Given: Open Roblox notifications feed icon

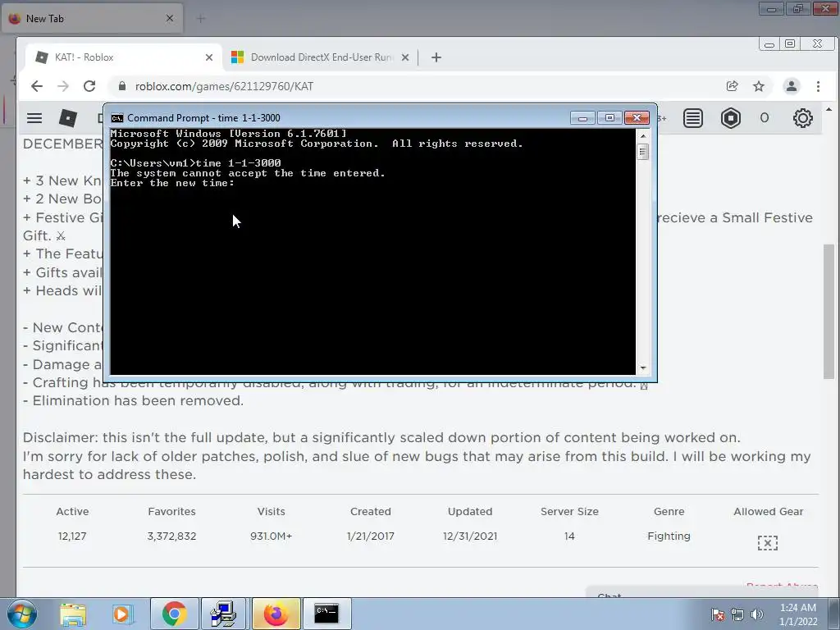Looking at the screenshot, I should point(692,118).
